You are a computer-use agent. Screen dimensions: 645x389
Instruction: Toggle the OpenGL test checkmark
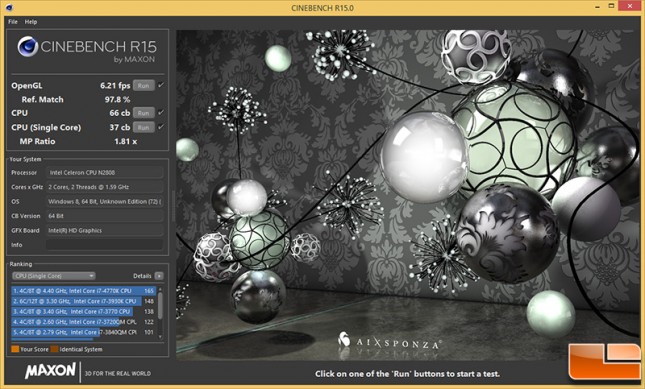point(161,85)
